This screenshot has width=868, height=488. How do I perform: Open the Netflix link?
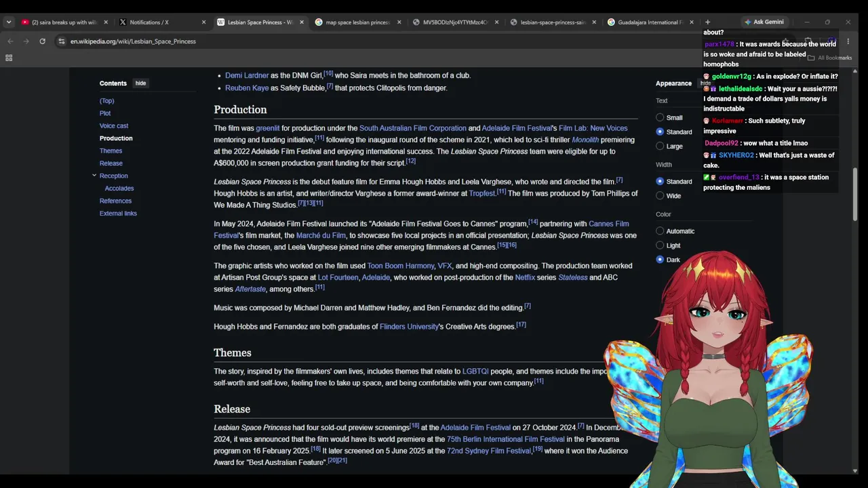[525, 277]
